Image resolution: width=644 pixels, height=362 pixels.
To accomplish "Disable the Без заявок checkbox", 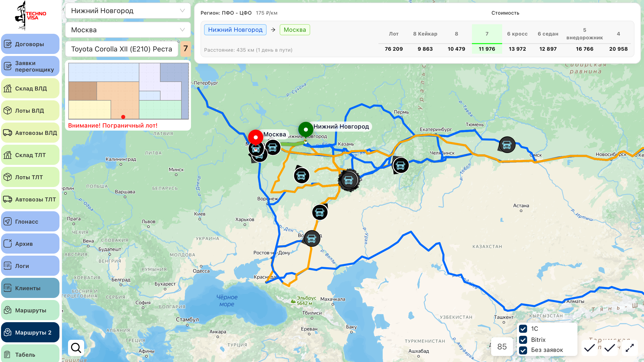I will click(523, 350).
